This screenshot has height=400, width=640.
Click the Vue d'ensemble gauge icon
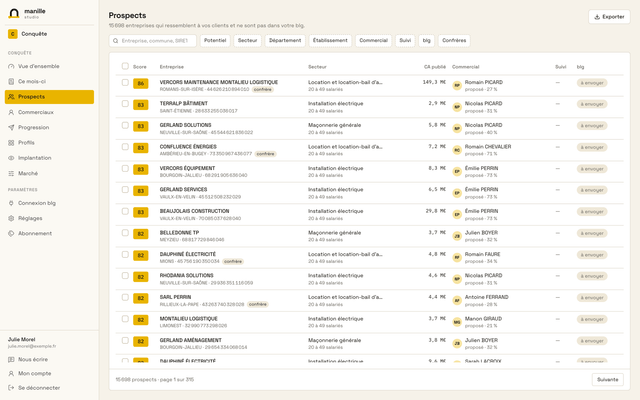[x=11, y=66]
